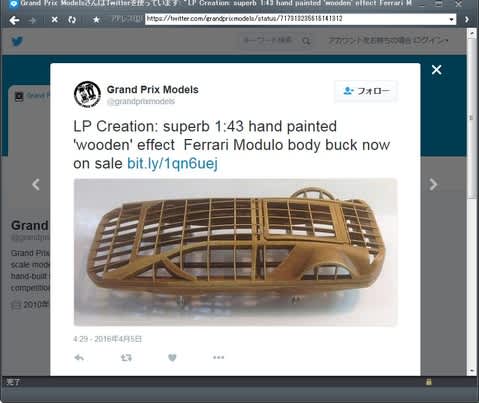Show the previous tweet with left chevron

[x=36, y=184]
